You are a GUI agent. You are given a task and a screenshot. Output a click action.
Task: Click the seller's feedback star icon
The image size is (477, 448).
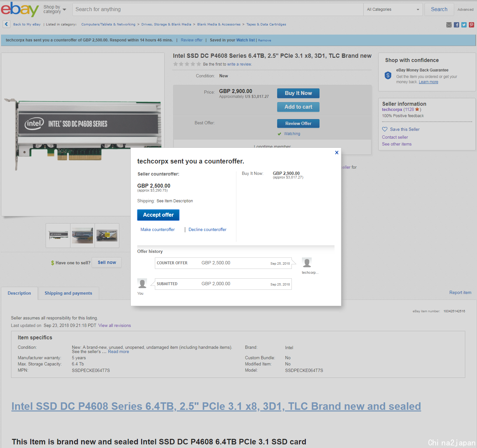coord(417,109)
